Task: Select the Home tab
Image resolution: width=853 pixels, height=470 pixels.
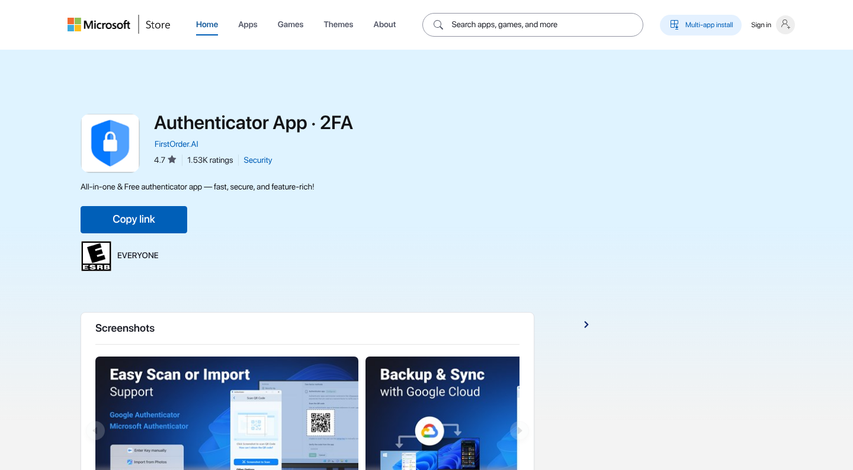Action: 207,24
